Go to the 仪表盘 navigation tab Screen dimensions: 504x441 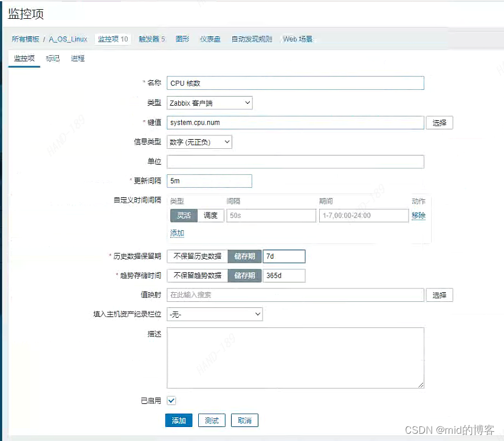pos(210,39)
